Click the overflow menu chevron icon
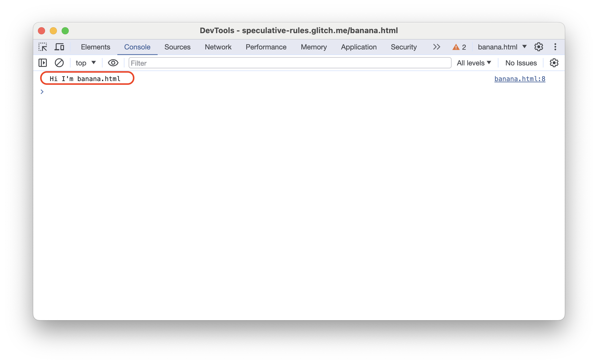 pyautogui.click(x=436, y=47)
